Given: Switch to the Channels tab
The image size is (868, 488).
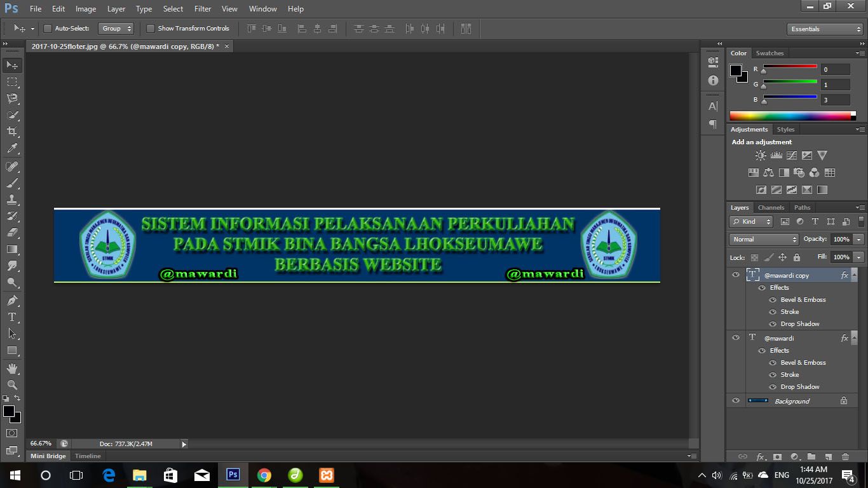Looking at the screenshot, I should (771, 208).
